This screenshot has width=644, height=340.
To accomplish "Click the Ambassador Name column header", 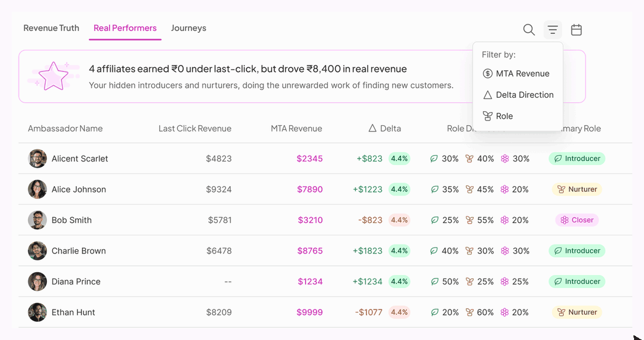I will 66,129.
